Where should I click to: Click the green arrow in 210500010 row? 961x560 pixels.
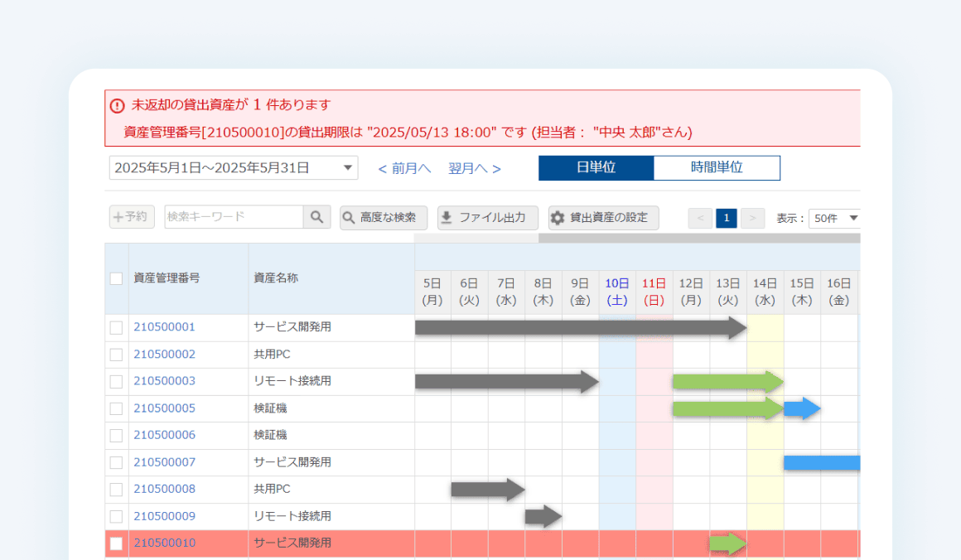pos(727,543)
